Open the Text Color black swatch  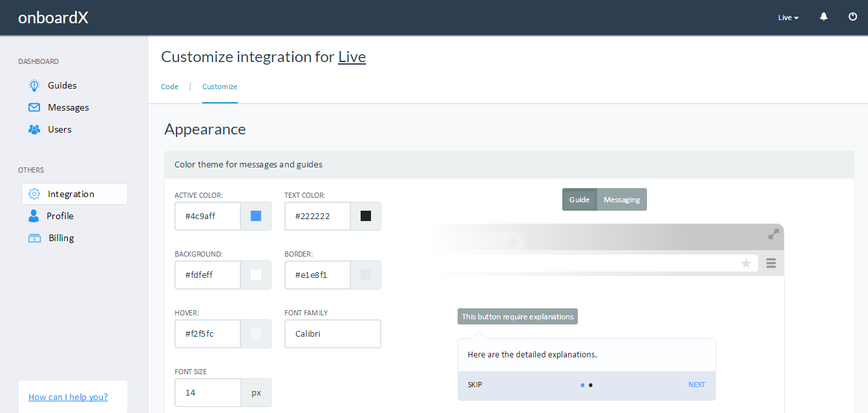point(366,216)
